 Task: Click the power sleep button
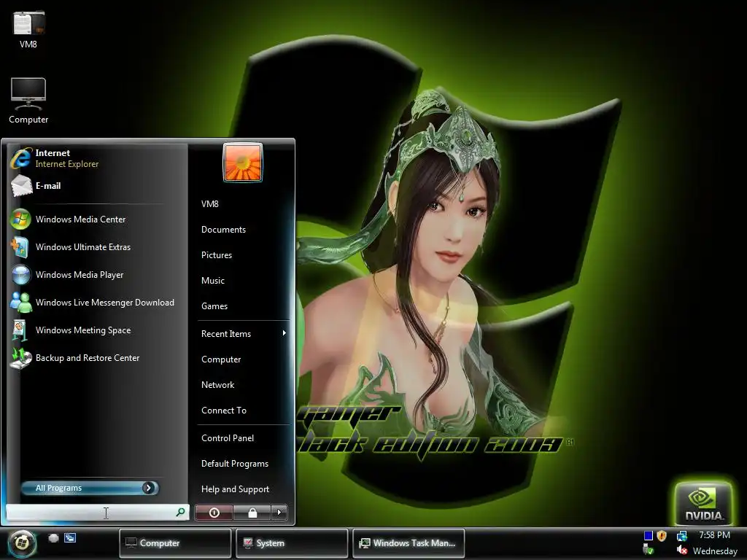point(214,513)
